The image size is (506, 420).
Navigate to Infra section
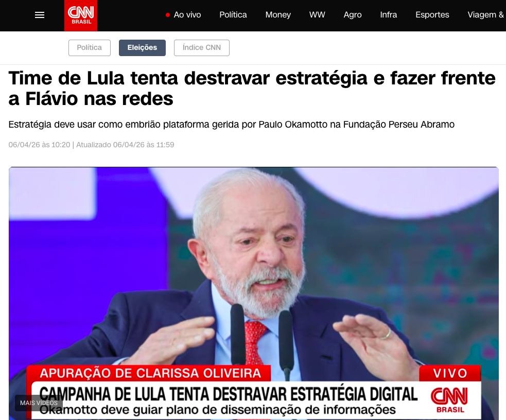pyautogui.click(x=388, y=15)
